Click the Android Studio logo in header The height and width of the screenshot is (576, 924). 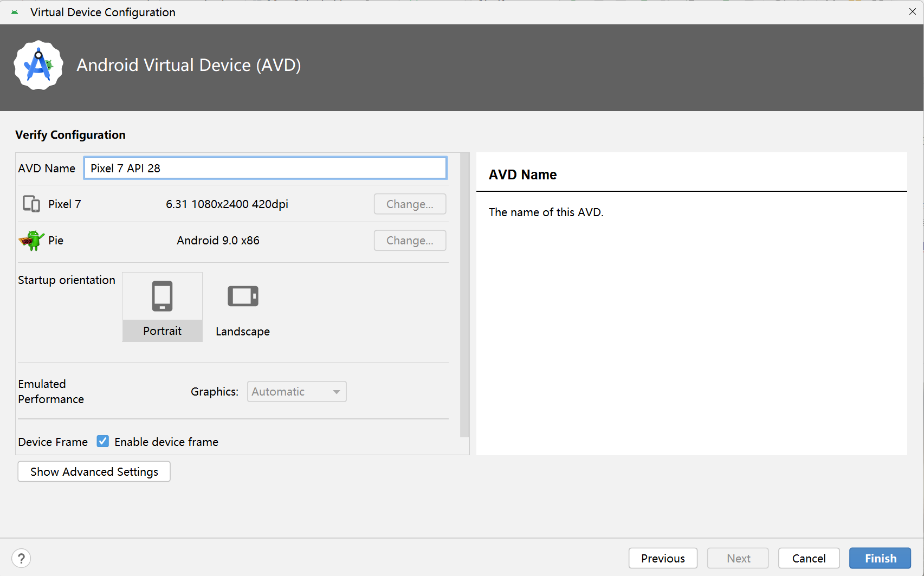point(38,65)
